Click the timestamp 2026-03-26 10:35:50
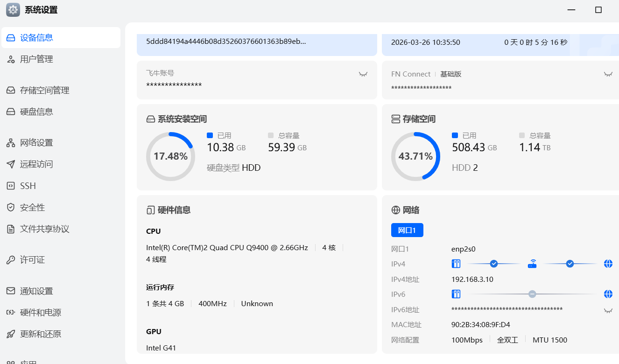The image size is (619, 364). 426,42
